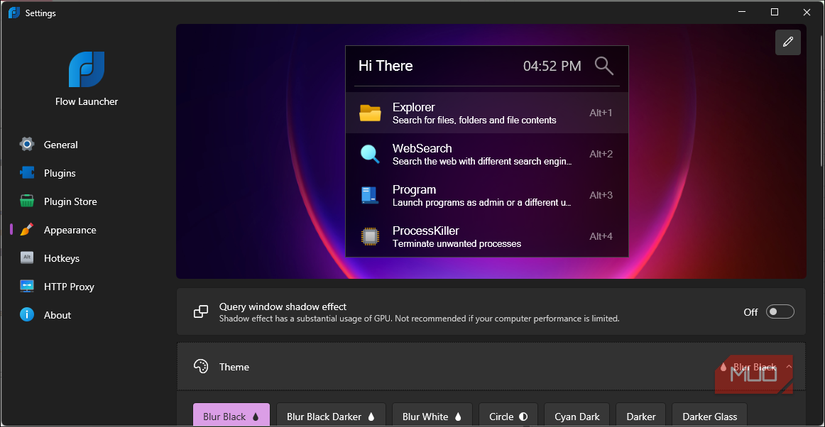Image resolution: width=825 pixels, height=427 pixels.
Task: Select the Darker Glass theme
Action: (x=710, y=416)
